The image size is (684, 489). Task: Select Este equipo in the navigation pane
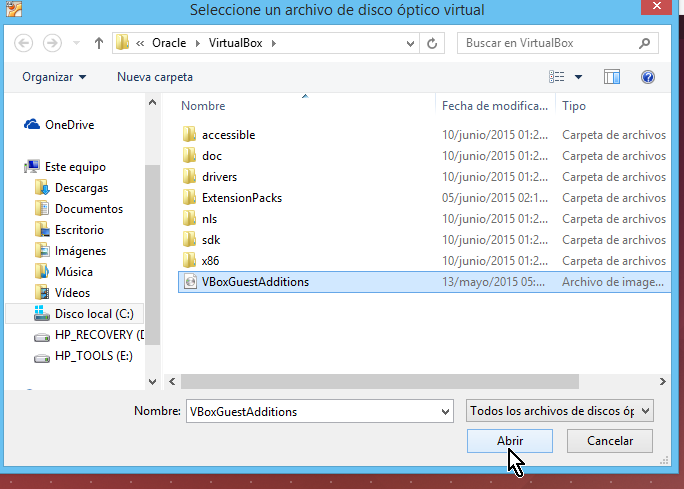coord(65,167)
